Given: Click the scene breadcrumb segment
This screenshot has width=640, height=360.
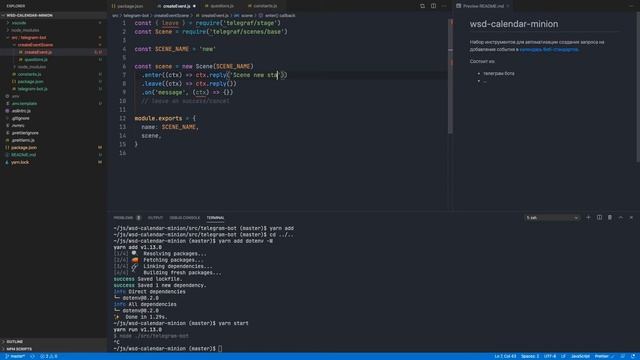Looking at the screenshot, I should [244, 16].
